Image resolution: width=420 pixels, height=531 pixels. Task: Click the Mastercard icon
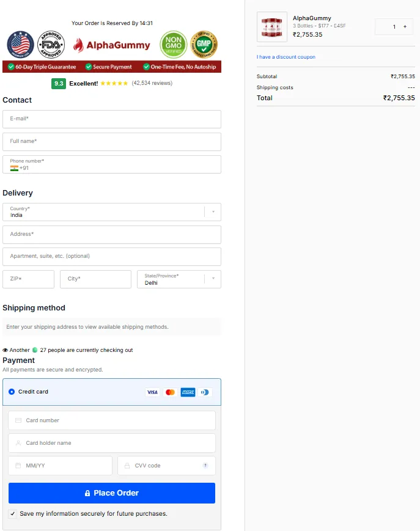170,392
